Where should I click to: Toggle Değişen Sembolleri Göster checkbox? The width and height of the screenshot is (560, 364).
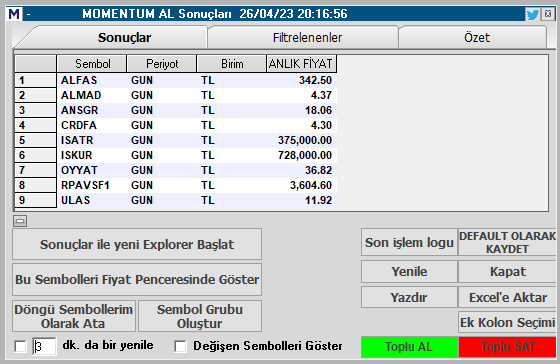(180, 346)
